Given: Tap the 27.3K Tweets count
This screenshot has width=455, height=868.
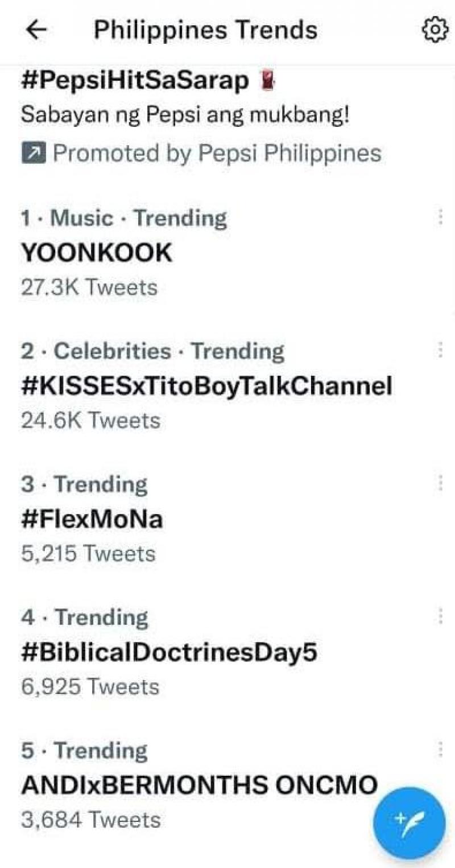Looking at the screenshot, I should (x=89, y=287).
